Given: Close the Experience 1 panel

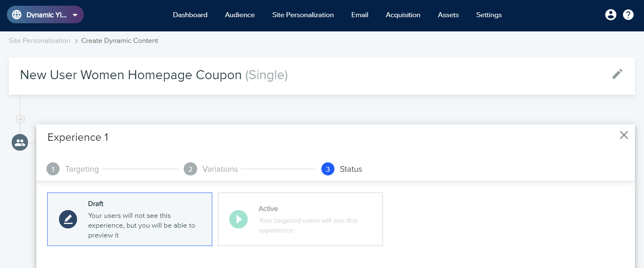Looking at the screenshot, I should click(x=624, y=135).
